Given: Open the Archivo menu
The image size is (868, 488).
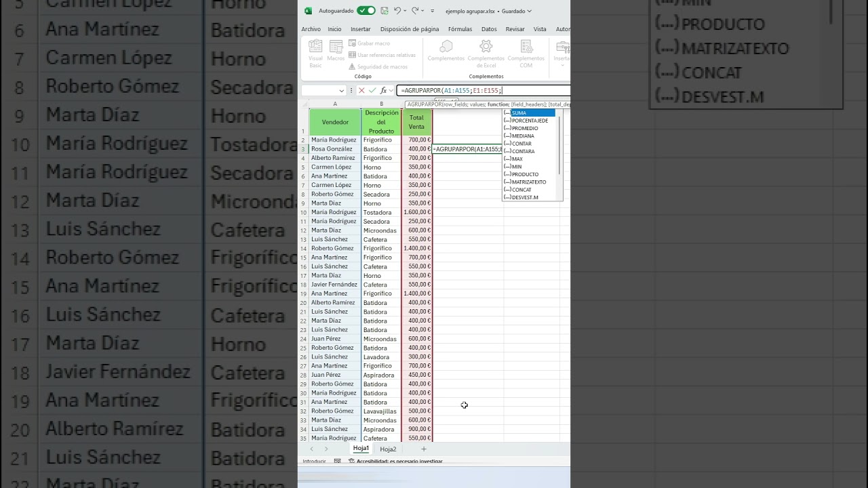Looking at the screenshot, I should tap(311, 29).
